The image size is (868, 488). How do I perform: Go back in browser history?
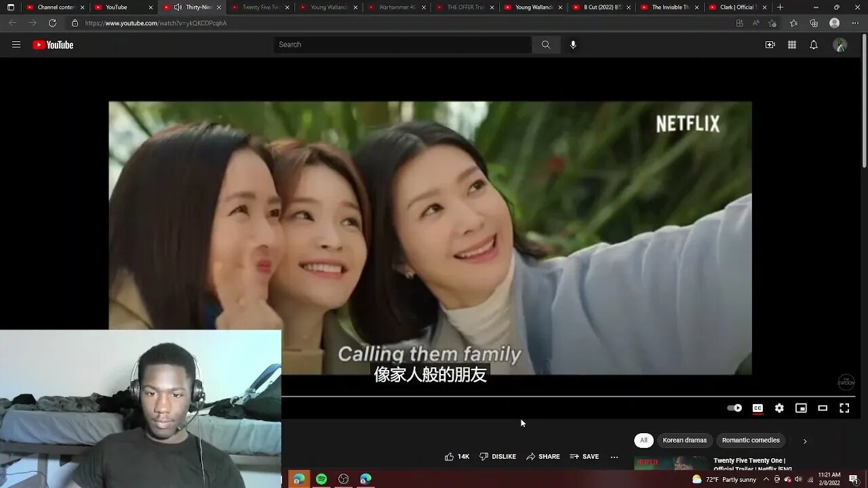12,23
